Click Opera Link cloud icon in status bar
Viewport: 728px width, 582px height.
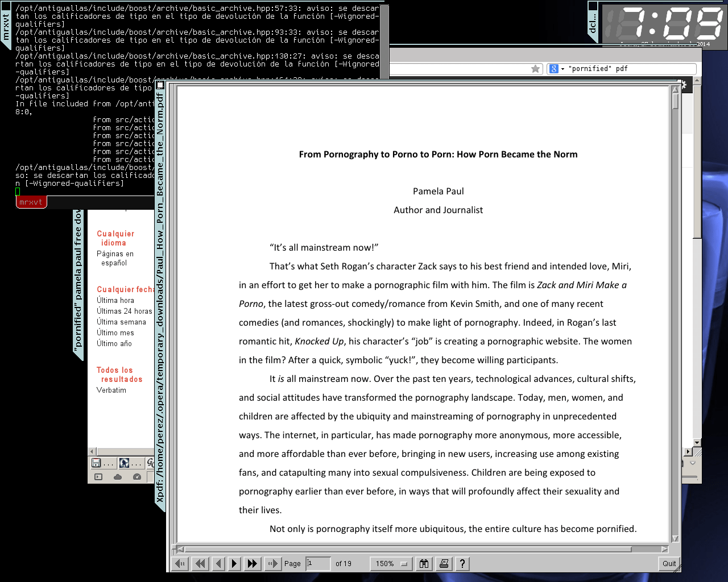[x=118, y=477]
